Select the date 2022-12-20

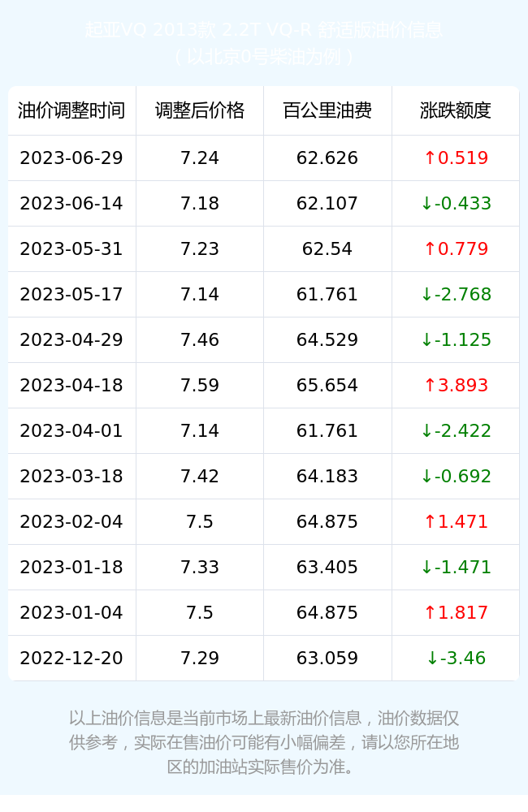(x=71, y=659)
